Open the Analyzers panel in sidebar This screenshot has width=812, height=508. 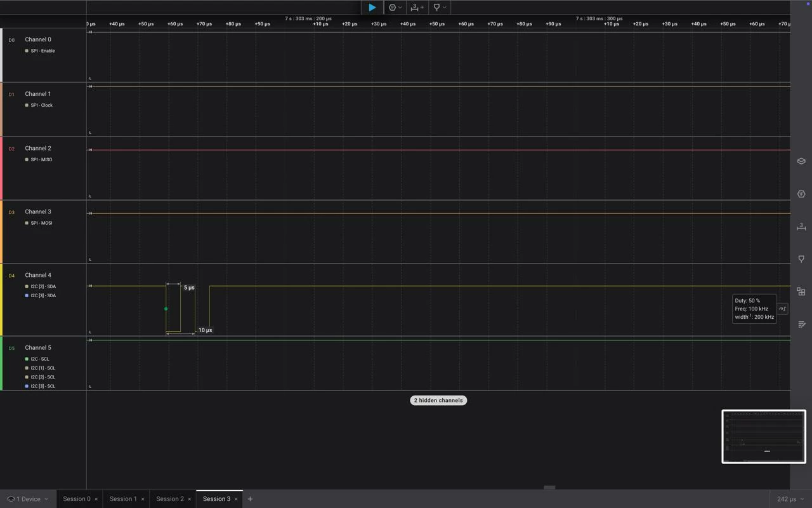pyautogui.click(x=801, y=194)
